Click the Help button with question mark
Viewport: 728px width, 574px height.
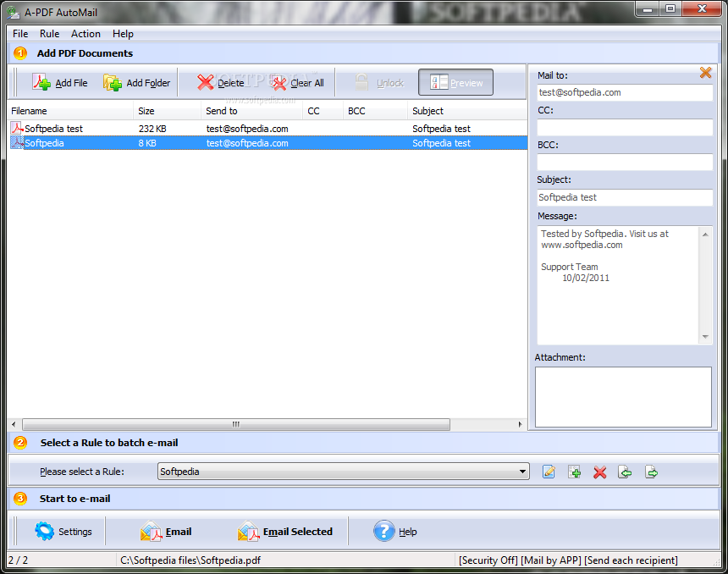click(395, 531)
